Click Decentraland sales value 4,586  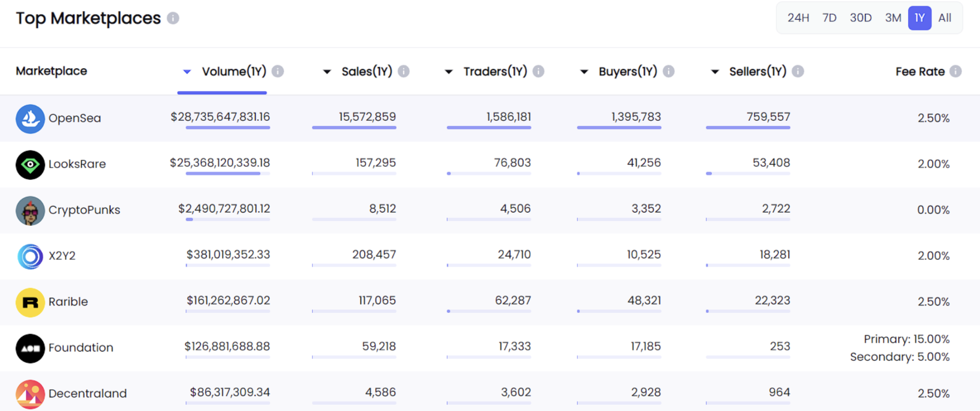(x=380, y=392)
